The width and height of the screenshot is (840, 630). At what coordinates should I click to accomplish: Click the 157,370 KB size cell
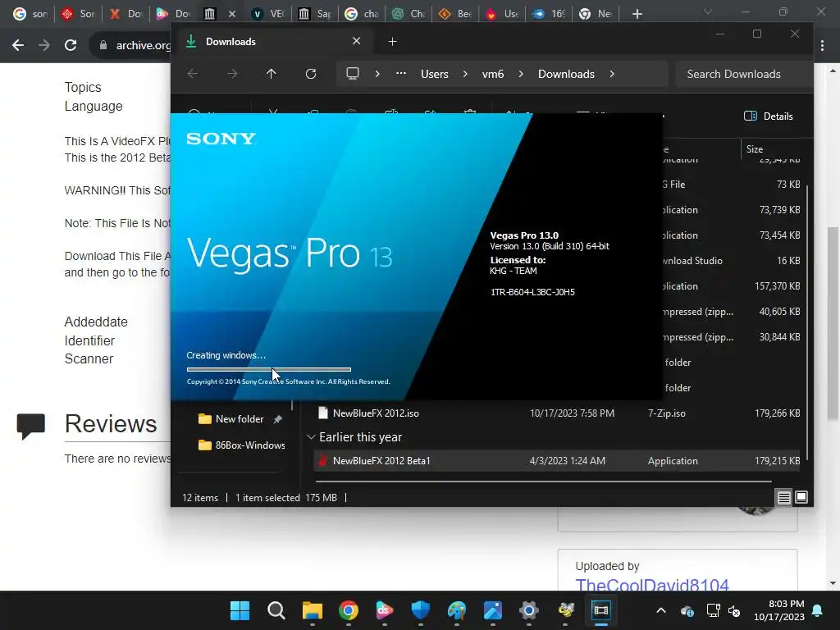[778, 286]
